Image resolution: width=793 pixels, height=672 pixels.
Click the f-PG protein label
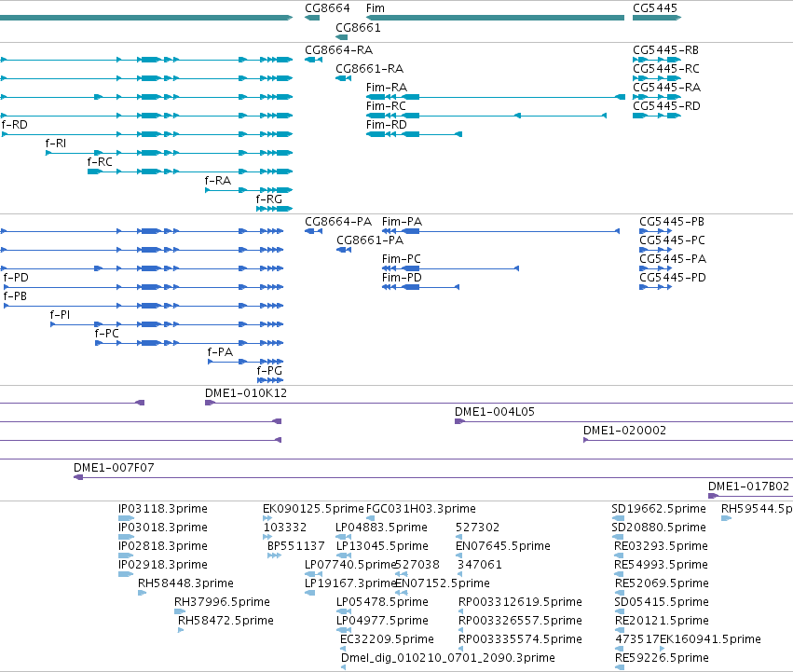pos(269,372)
